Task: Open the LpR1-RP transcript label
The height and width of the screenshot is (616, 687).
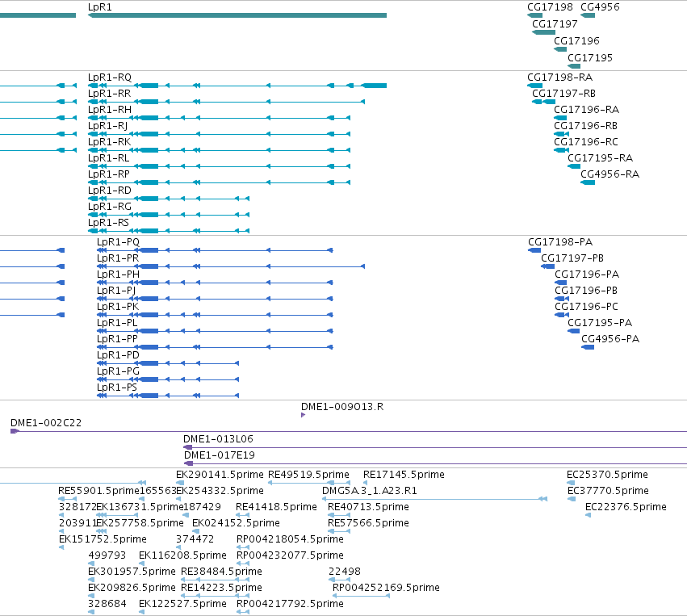Action: tap(109, 175)
